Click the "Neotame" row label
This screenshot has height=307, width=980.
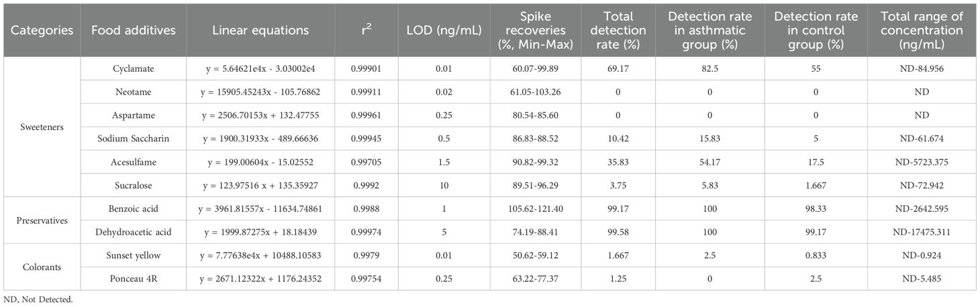134,92
